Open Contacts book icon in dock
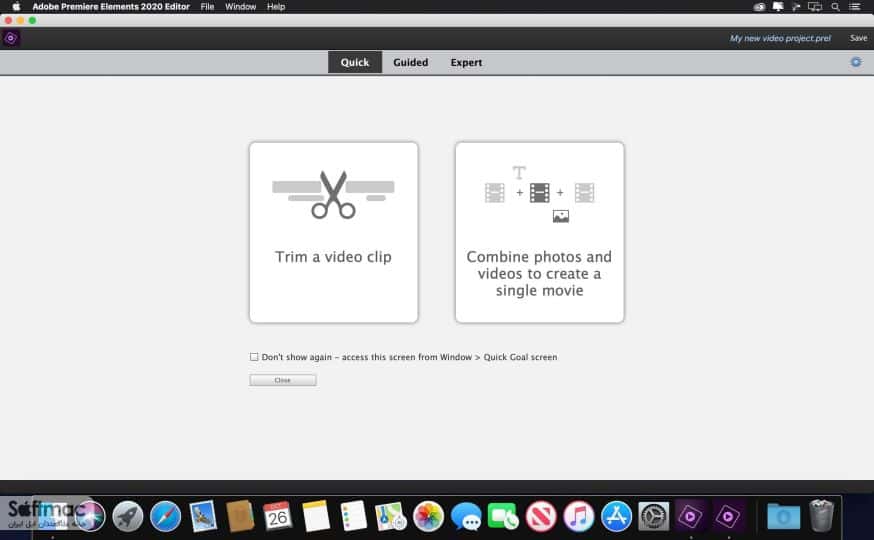This screenshot has width=874, height=540. pyautogui.click(x=240, y=516)
